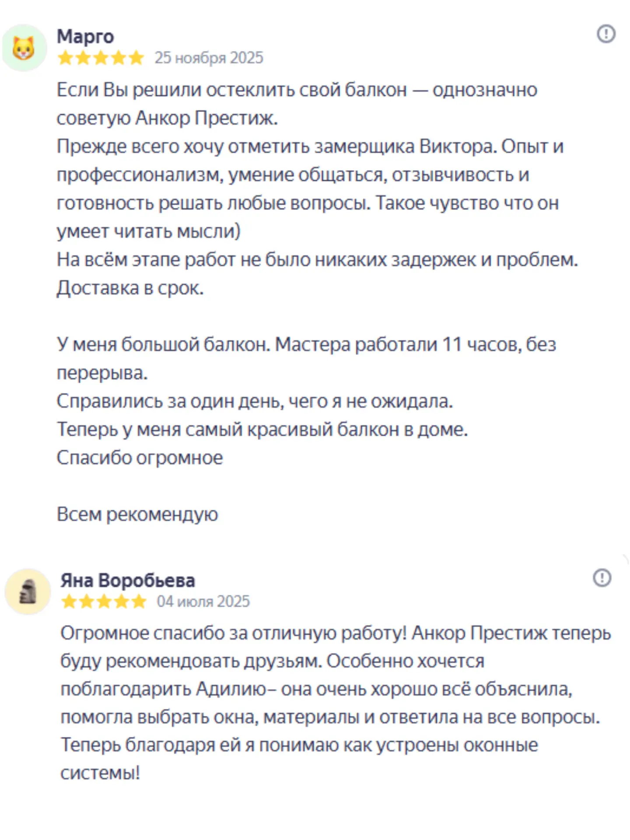Viewport: 630px width, 840px height.
Task: Click the date 04 июля 2025
Action: coord(203,602)
